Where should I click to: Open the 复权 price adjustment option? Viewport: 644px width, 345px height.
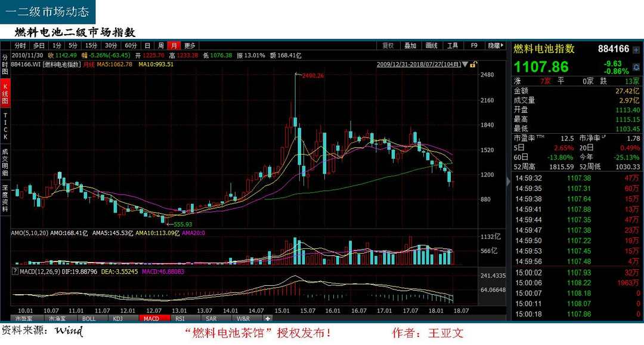pos(388,45)
